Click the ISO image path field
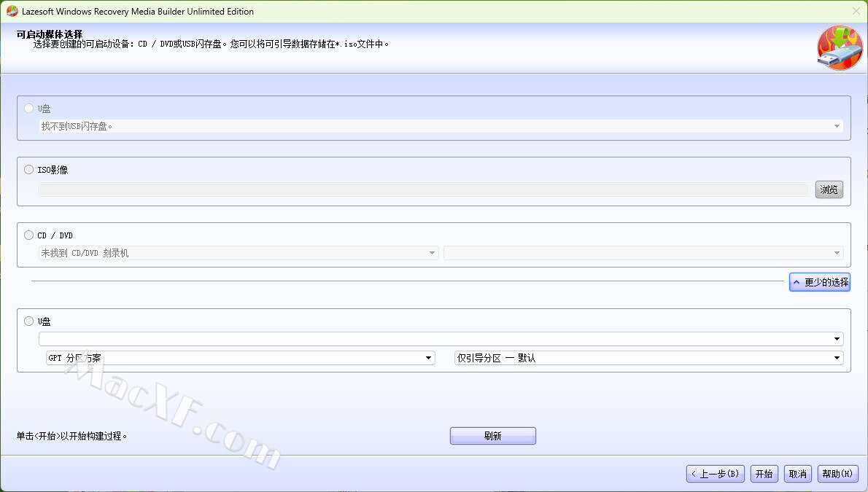Screen dimensions: 868x492 tap(425, 190)
